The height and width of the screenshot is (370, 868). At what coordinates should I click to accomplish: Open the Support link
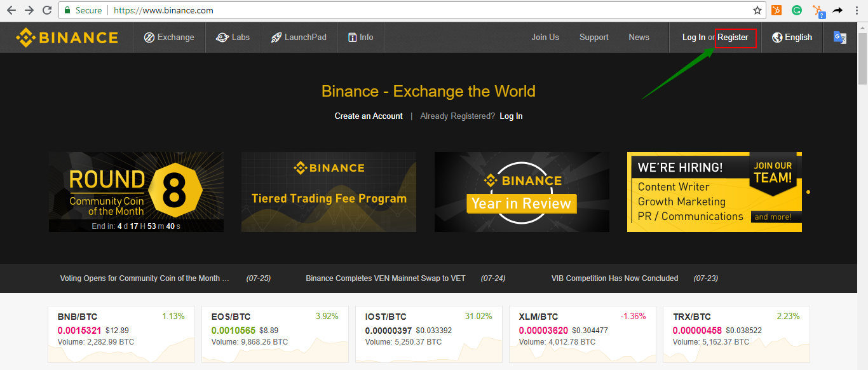tap(594, 38)
